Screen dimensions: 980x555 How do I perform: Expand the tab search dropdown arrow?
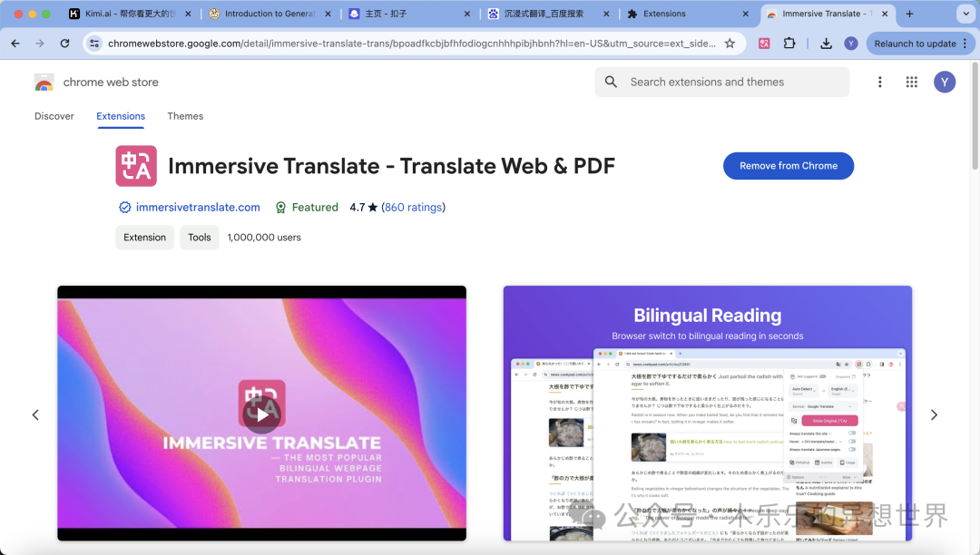(x=965, y=14)
